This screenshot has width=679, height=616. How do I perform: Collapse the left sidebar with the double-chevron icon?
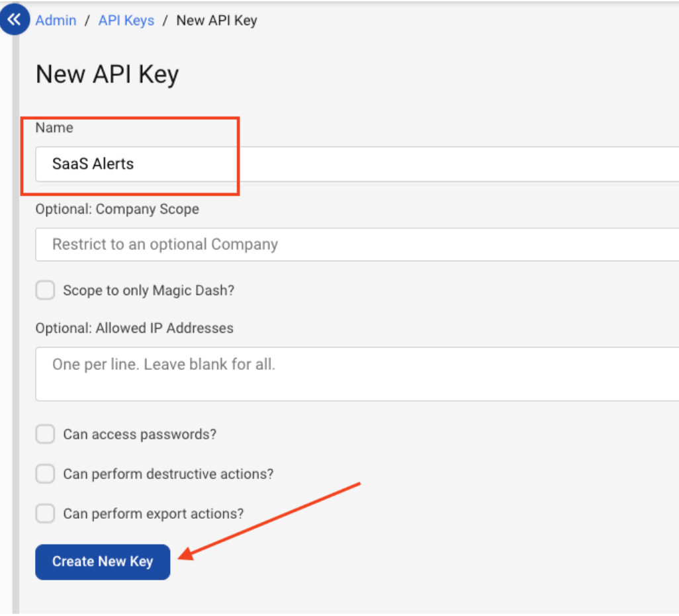15,19
